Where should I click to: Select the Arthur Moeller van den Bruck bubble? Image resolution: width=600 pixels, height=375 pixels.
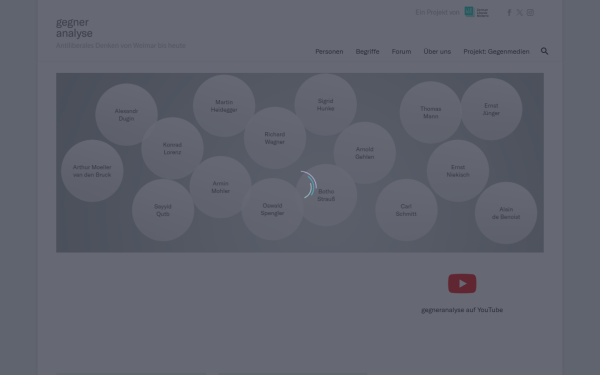(92, 171)
